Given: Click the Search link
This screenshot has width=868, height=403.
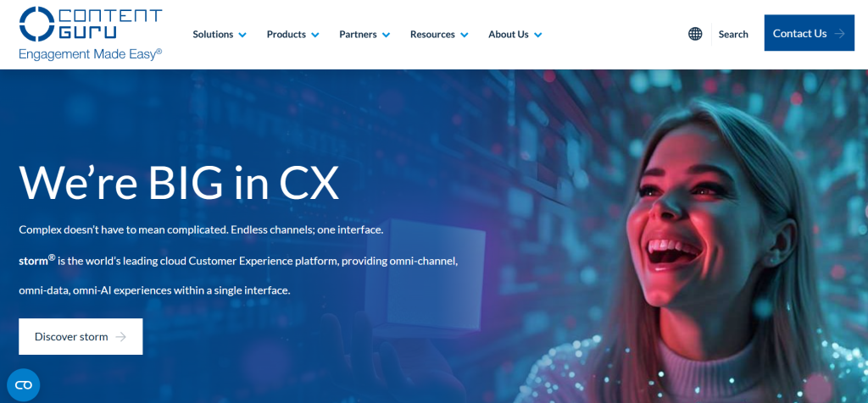Looking at the screenshot, I should click(x=733, y=34).
